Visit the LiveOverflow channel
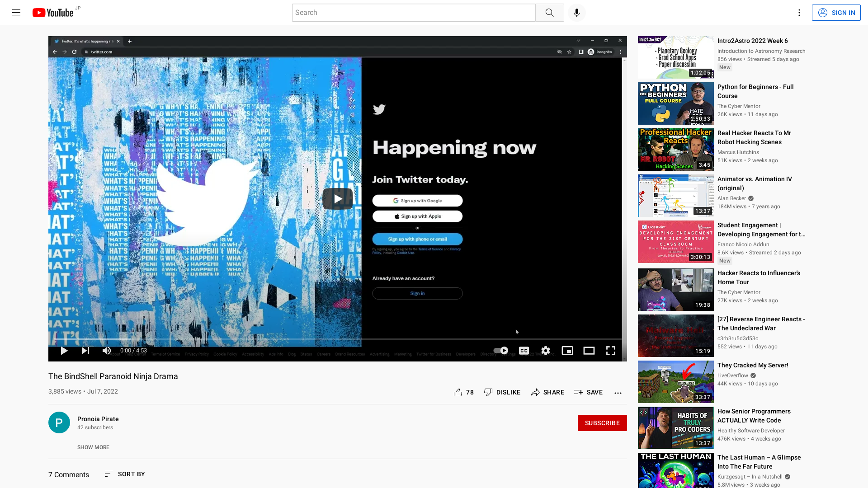Image resolution: width=868 pixels, height=488 pixels. [733, 375]
